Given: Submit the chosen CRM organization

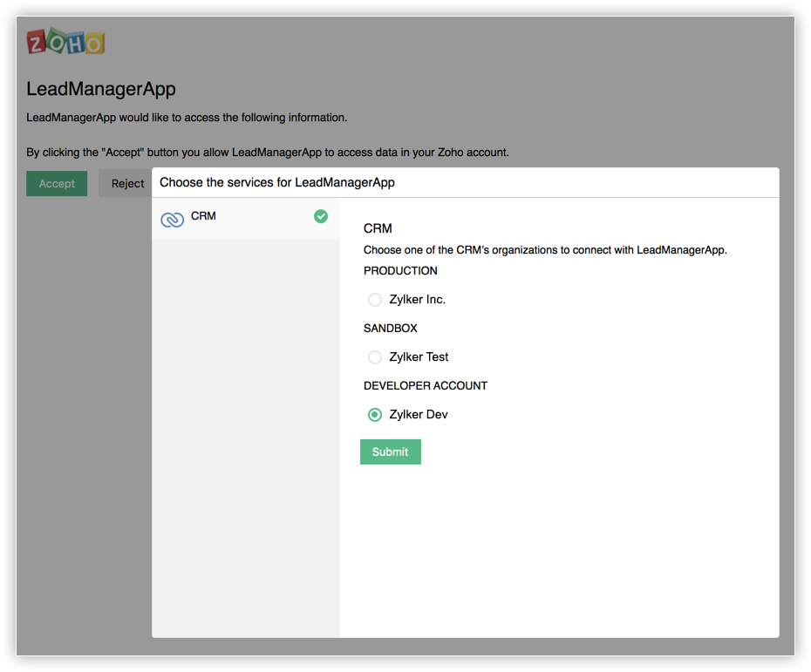Looking at the screenshot, I should click(x=391, y=451).
